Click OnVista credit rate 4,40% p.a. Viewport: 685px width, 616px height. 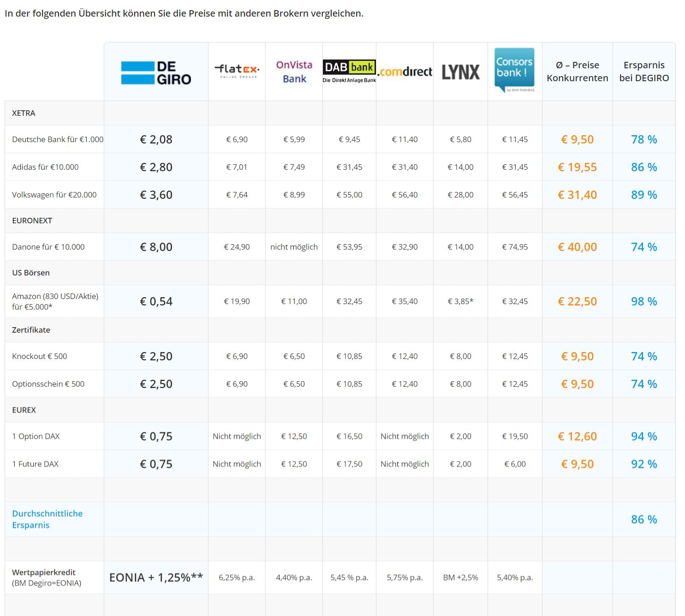click(294, 578)
